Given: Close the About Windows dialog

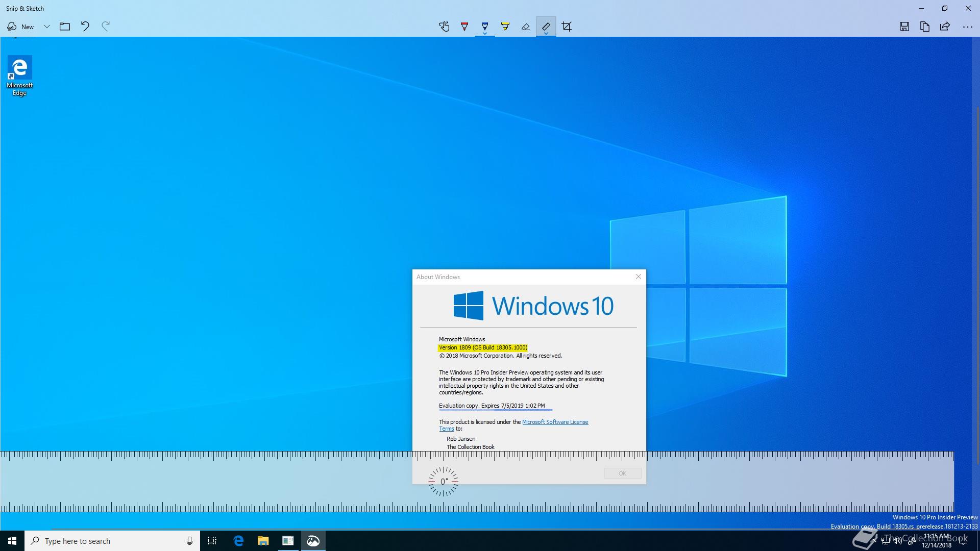Looking at the screenshot, I should pos(638,277).
